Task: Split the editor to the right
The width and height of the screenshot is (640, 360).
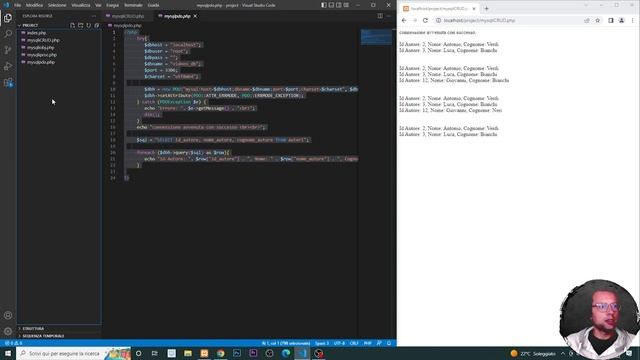Action: [x=380, y=16]
